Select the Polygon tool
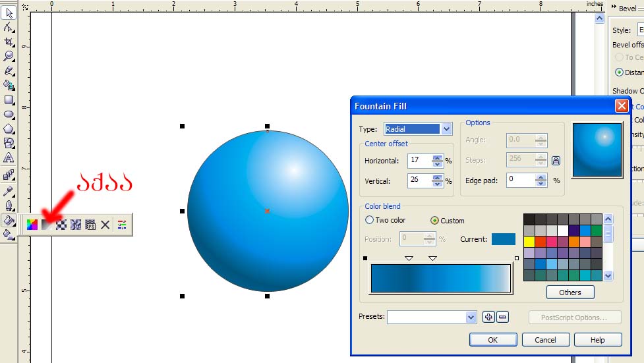Viewport: 644px width, 363px height. pos(9,129)
